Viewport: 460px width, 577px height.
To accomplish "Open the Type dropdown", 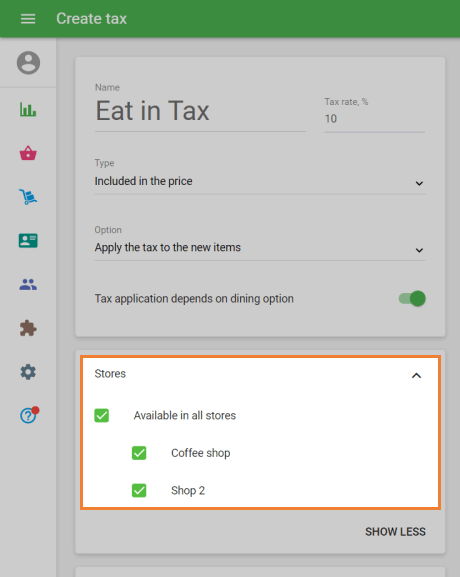I will [x=260, y=182].
